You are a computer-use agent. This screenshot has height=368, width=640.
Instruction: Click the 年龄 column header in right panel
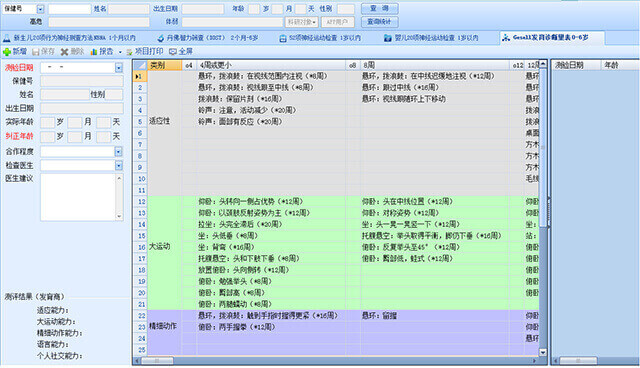point(620,65)
